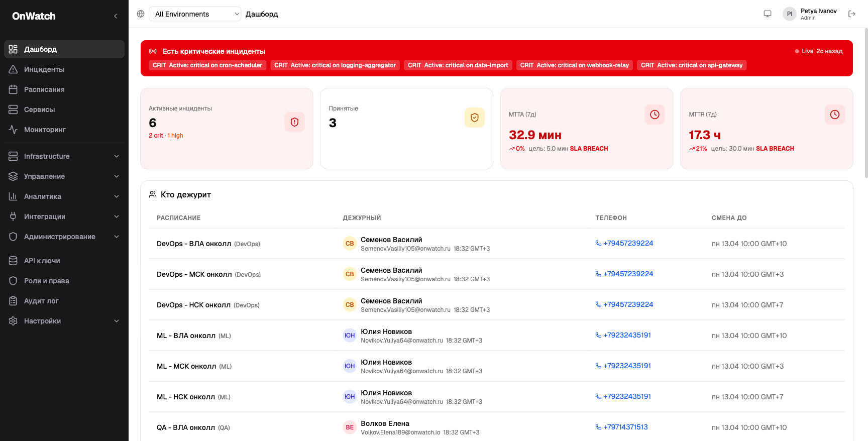Expand the Infrastructure sidebar section
The image size is (868, 441).
(x=64, y=156)
